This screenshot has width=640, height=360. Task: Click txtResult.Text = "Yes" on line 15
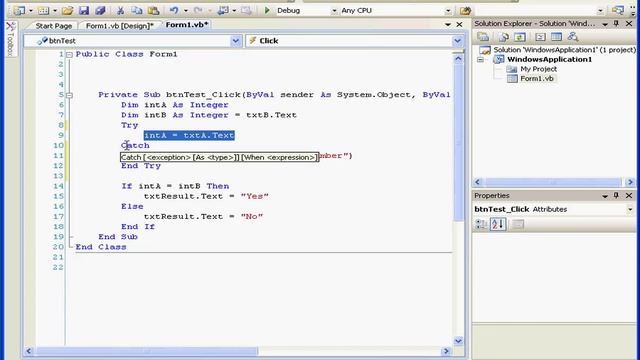point(206,196)
